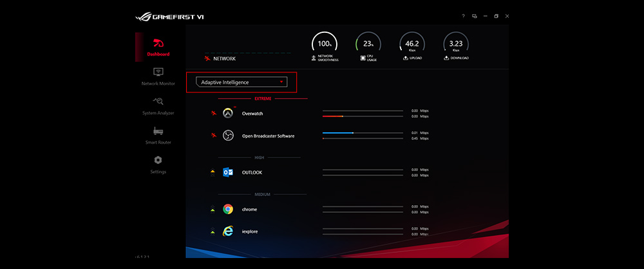Expand the Adaptive Intelligence dropdown
The image size is (644, 269).
[x=241, y=82]
